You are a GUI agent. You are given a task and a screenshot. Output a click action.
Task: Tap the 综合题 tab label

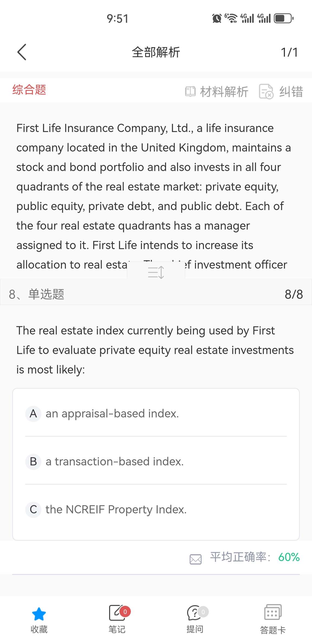(x=29, y=90)
